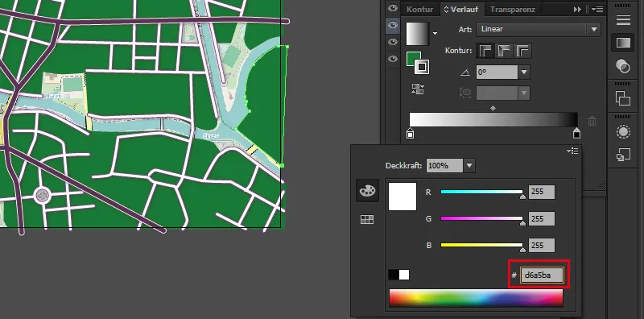The height and width of the screenshot is (319, 644).
Task: Open the angle 0° dropdown arrow
Action: 524,72
